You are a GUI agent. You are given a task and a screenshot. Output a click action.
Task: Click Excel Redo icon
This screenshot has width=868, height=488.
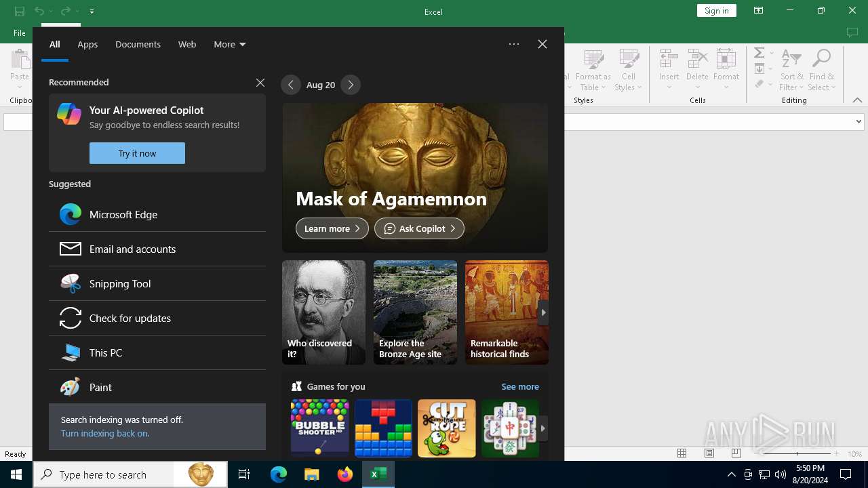click(x=65, y=11)
